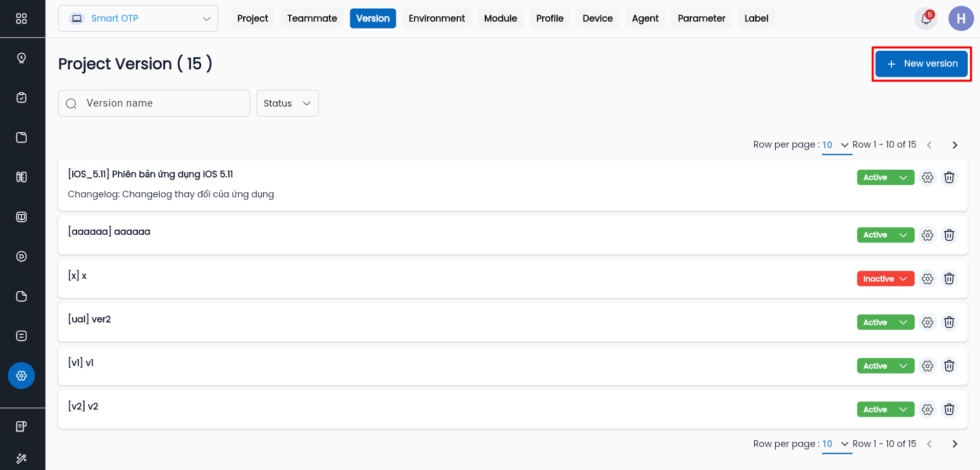Click the user avatar H
The image size is (980, 470).
(x=961, y=19)
